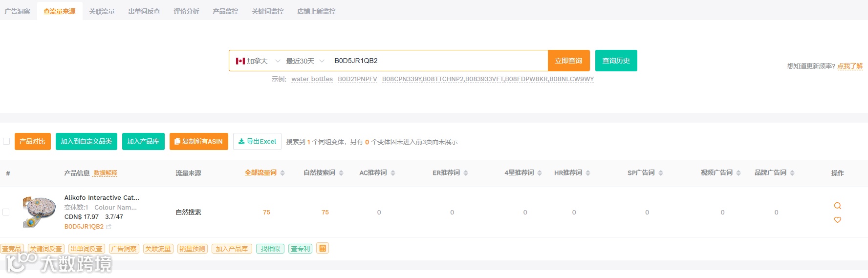The image size is (868, 278).
Task: Open the calculator icon below the product row
Action: (x=323, y=248)
